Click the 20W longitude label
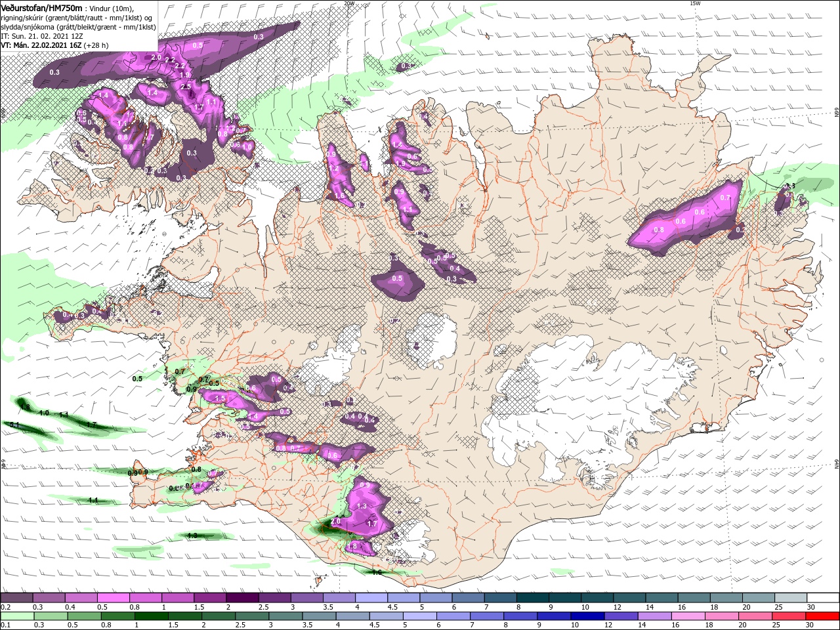 349,3
